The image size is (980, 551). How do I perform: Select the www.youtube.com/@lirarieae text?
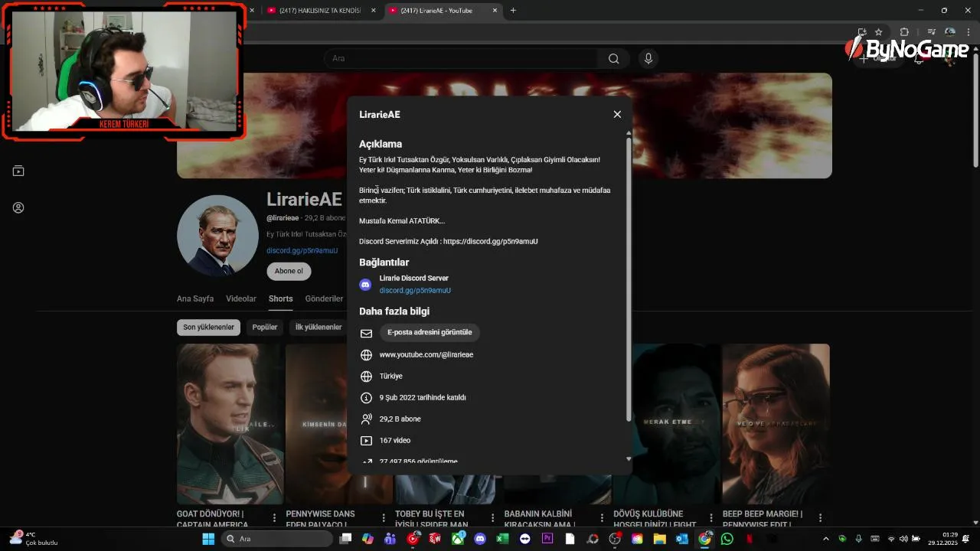point(426,355)
